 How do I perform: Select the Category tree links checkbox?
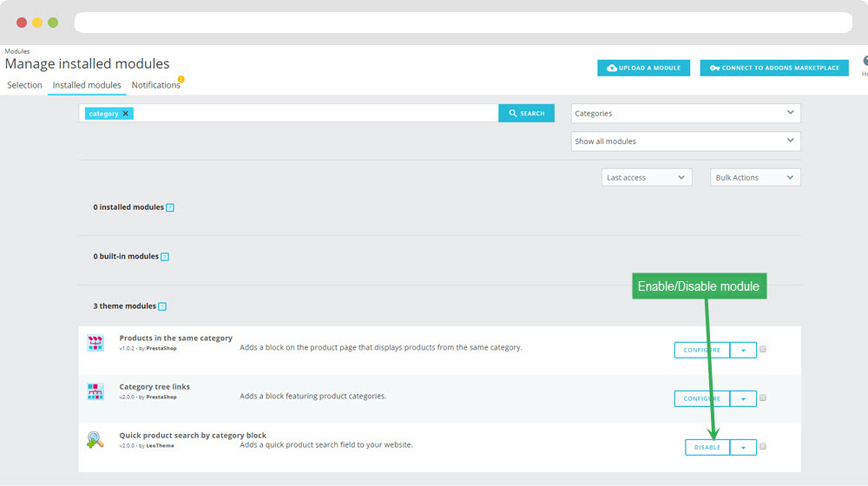pyautogui.click(x=763, y=398)
